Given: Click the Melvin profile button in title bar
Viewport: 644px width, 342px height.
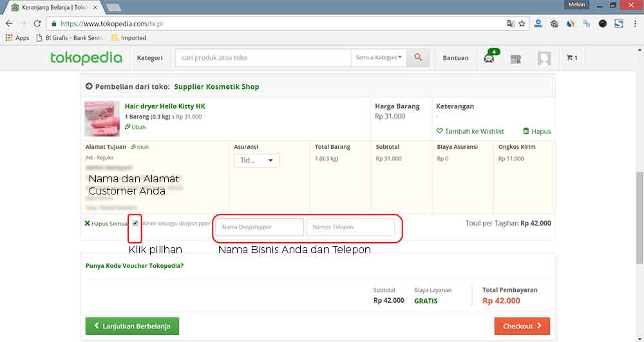Looking at the screenshot, I should (x=576, y=5).
